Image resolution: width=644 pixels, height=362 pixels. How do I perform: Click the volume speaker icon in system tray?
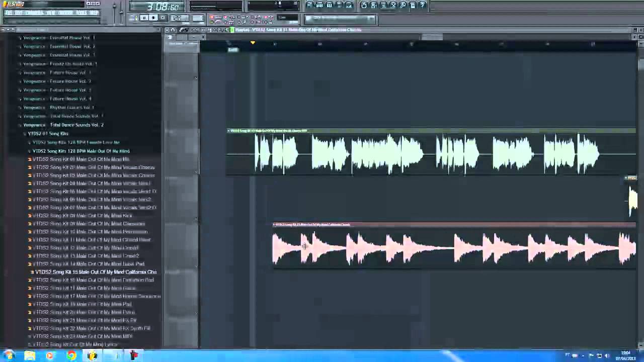607,356
